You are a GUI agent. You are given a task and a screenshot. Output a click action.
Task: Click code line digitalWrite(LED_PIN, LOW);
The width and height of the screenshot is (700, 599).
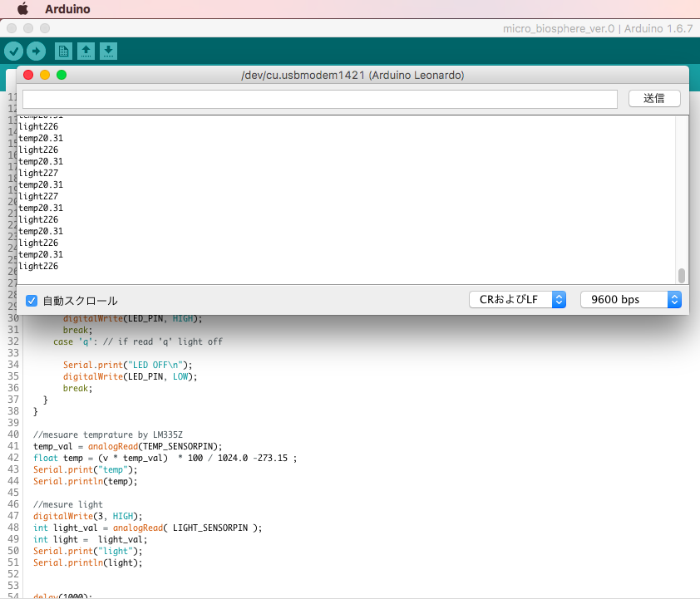coord(130,376)
